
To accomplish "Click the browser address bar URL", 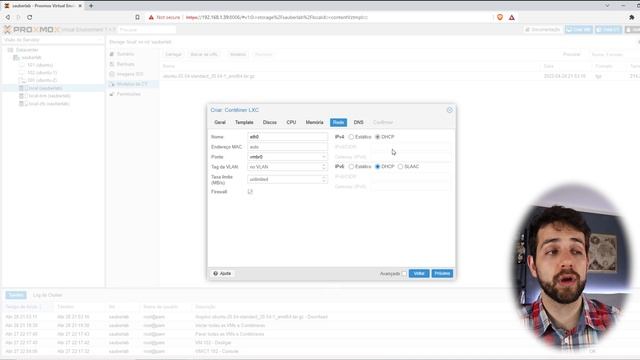I will pos(277,17).
